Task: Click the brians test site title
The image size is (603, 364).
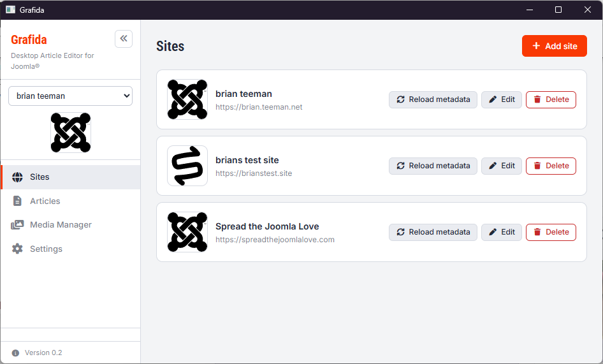Action: 247,160
